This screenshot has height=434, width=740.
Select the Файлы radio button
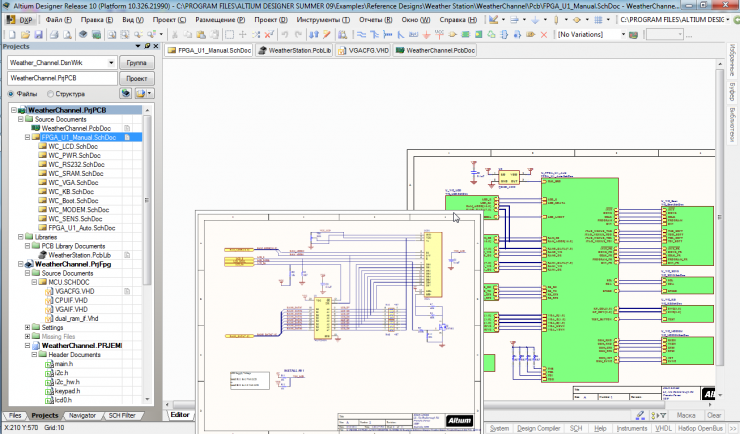[x=11, y=94]
